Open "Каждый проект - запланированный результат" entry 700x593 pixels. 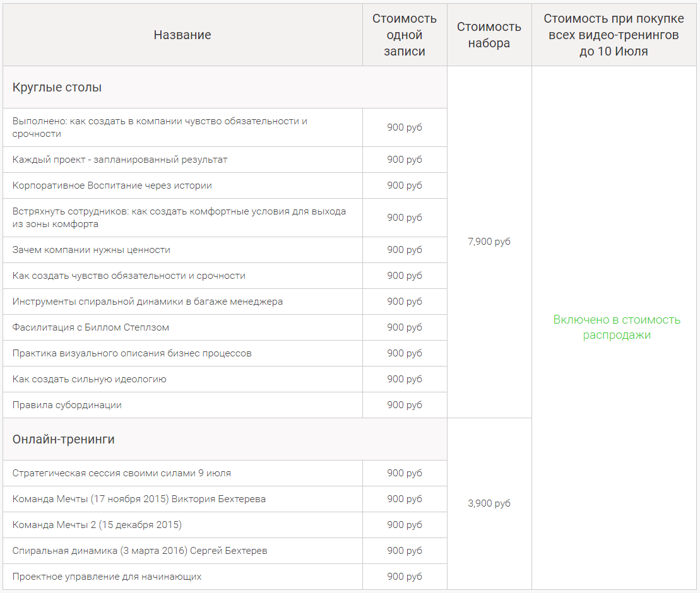pos(120,160)
